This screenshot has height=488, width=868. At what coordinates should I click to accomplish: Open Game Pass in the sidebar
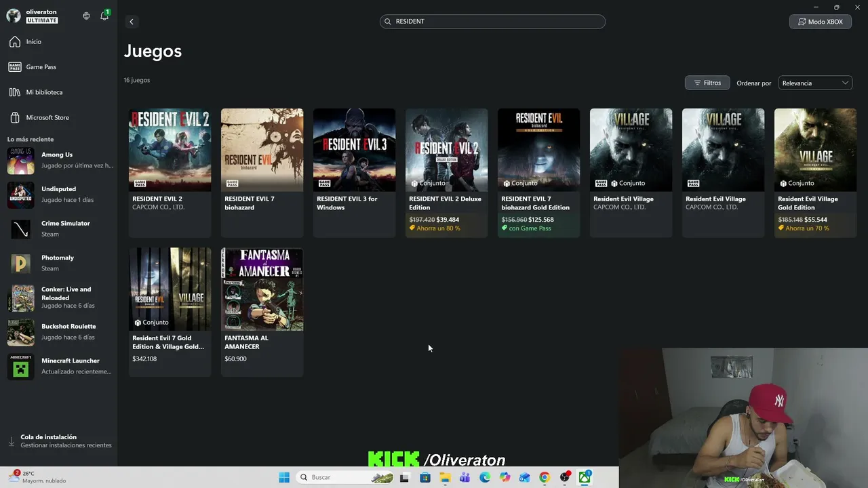coord(58,67)
